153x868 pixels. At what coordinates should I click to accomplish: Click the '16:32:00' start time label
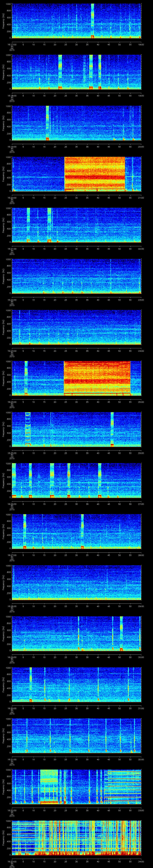[x=12, y=810]
